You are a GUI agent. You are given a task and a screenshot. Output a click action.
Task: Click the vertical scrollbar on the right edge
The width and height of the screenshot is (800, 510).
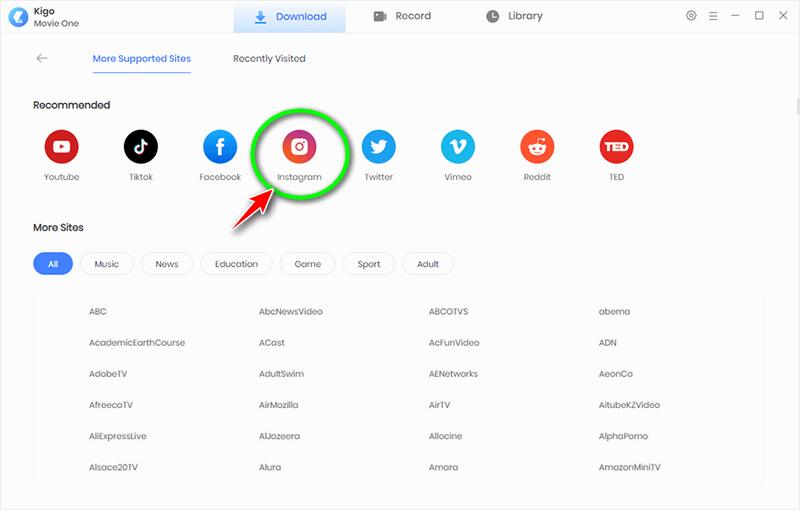pyautogui.click(x=797, y=107)
